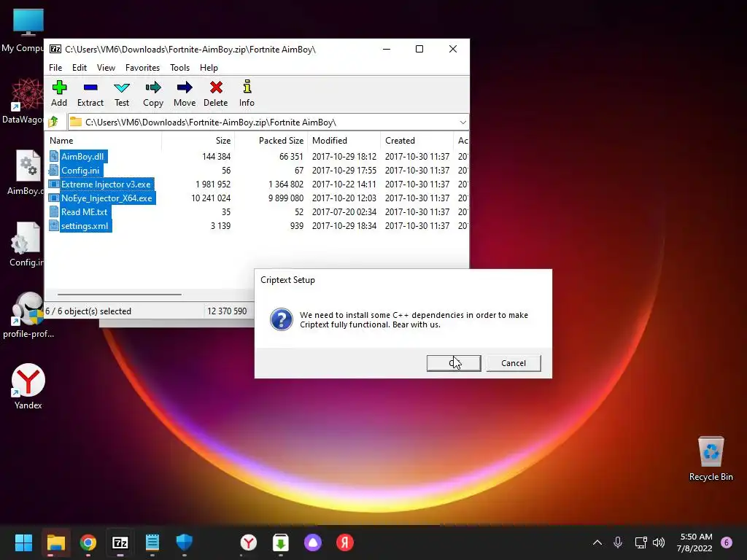Cancel the Criptext Setup dialog
Viewport: 747px width, 560px height.
pos(513,363)
